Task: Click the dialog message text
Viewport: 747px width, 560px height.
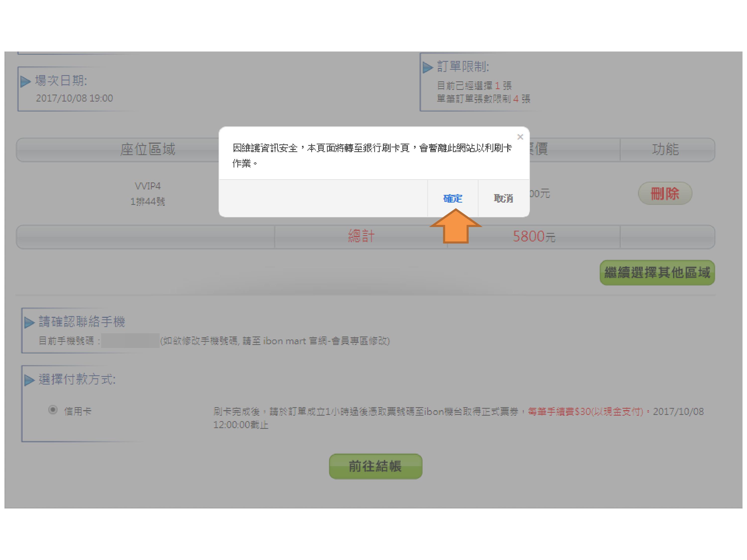Action: [x=372, y=155]
